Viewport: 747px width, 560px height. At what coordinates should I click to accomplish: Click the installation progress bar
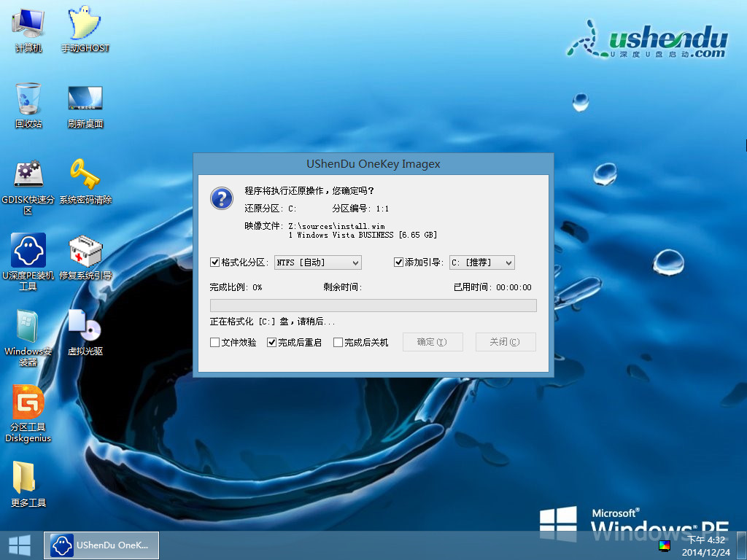click(373, 306)
